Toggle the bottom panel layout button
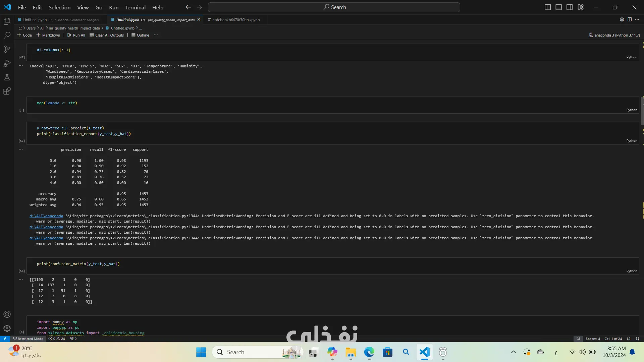The width and height of the screenshot is (644, 362). click(558, 7)
